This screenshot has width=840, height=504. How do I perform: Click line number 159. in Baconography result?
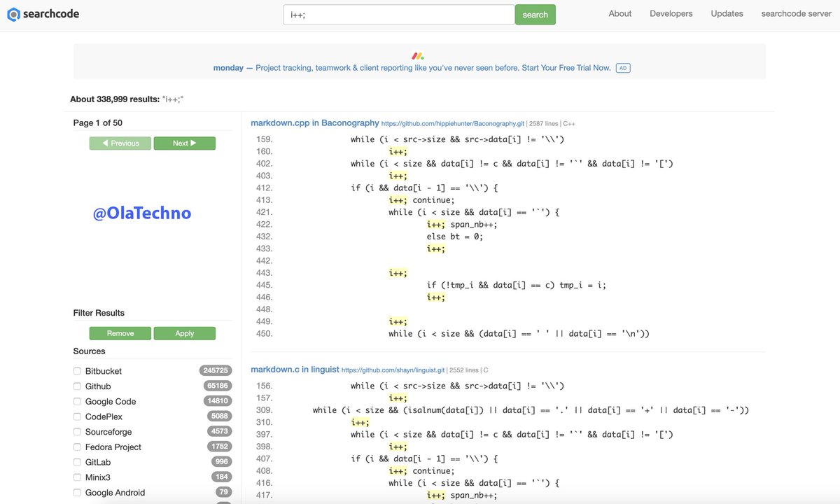(x=264, y=139)
